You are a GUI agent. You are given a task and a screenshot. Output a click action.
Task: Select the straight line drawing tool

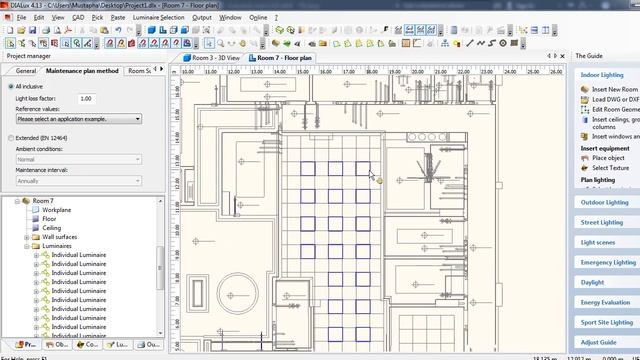[470, 43]
